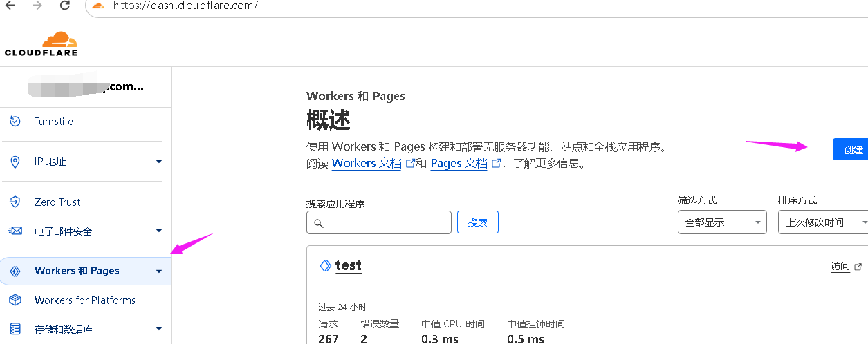868x344 pixels.
Task: Click the magnifier icon in the search field
Action: [x=319, y=223]
